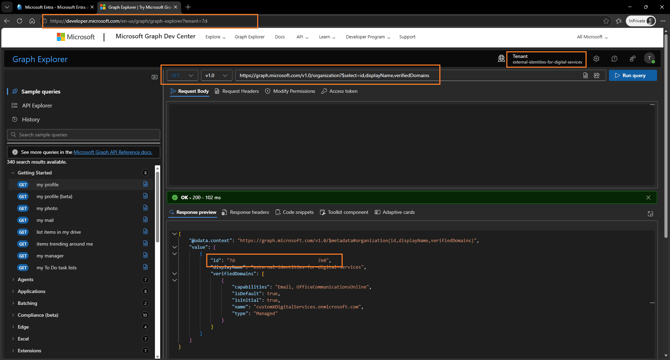
Task: Open the feedback icon in Graph Explorer header
Action: (x=632, y=59)
